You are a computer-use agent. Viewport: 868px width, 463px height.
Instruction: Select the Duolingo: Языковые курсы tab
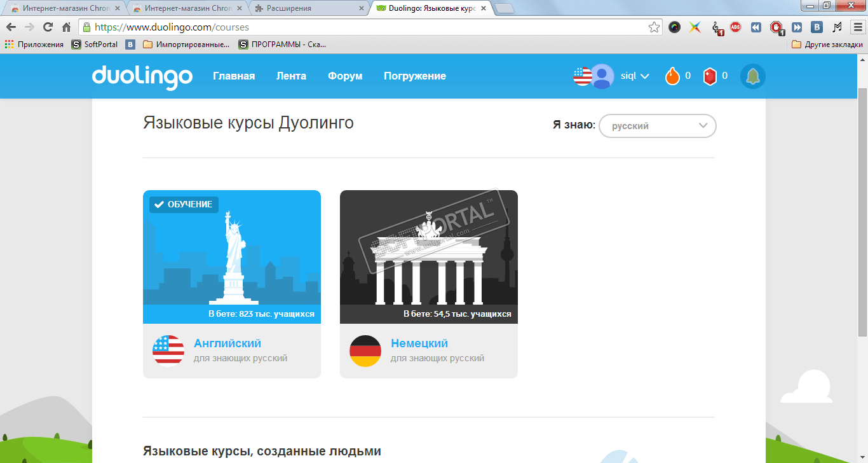(430, 9)
